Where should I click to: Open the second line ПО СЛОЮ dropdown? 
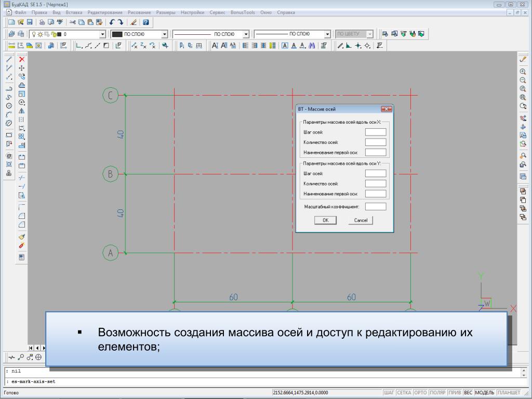click(327, 34)
